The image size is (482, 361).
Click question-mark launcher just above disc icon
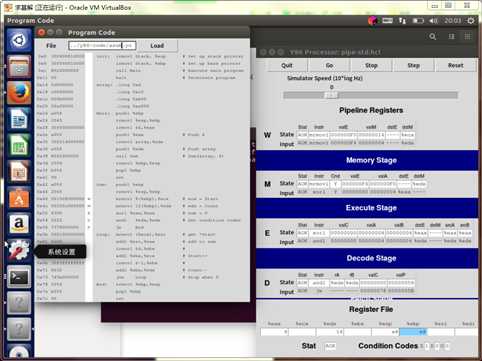(x=19, y=329)
